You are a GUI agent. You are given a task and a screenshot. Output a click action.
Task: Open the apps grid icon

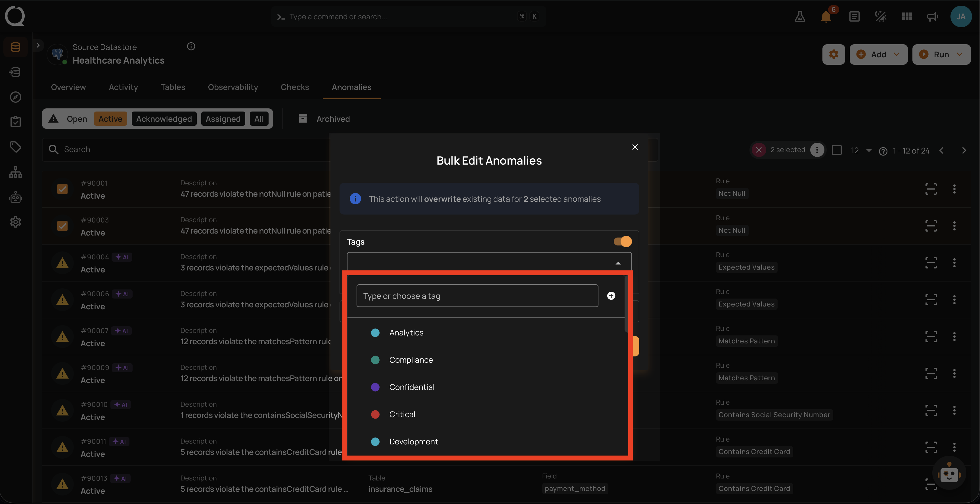pyautogui.click(x=907, y=16)
